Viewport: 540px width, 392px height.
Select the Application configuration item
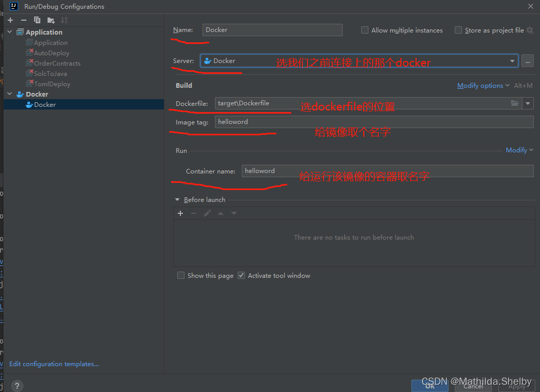(x=51, y=43)
